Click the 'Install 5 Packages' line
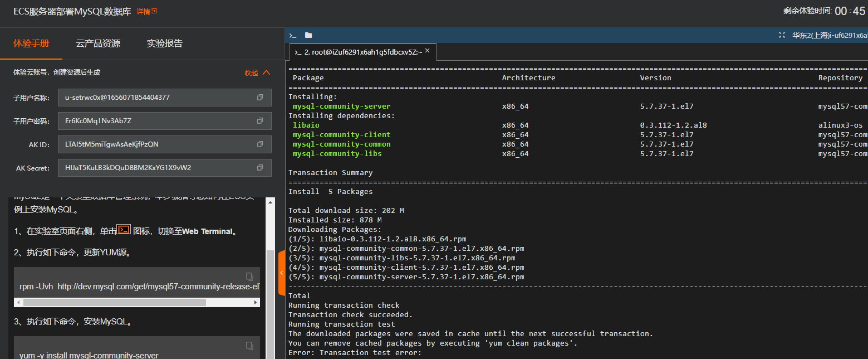Viewport: 868px width, 359px height. (331, 192)
